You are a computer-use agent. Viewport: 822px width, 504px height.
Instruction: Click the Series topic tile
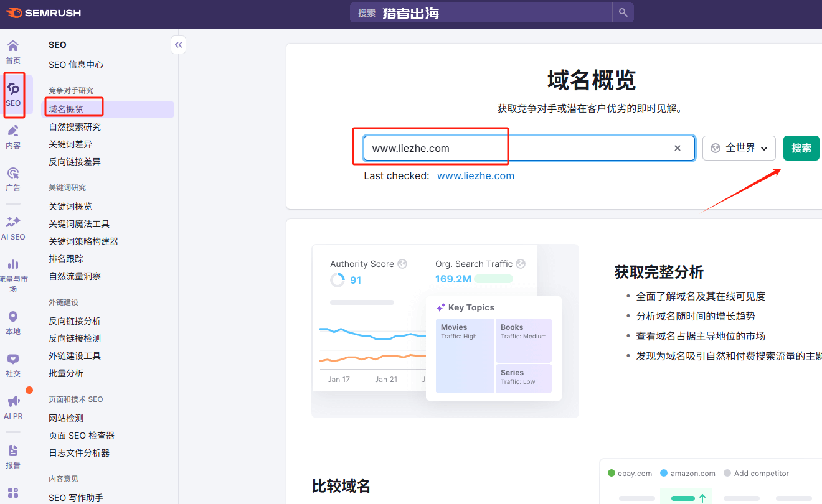[524, 378]
